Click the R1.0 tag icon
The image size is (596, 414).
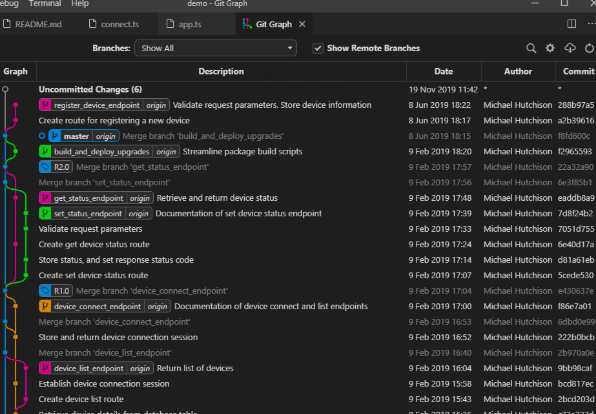(x=45, y=291)
